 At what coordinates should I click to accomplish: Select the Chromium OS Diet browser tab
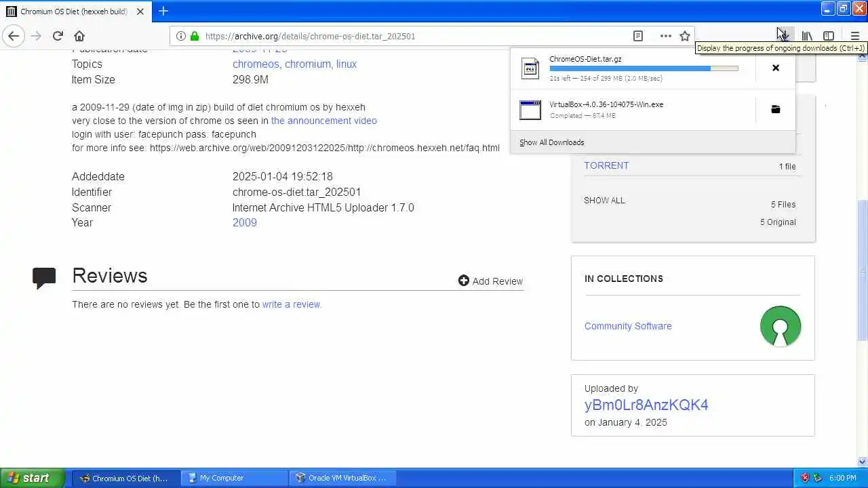75,12
